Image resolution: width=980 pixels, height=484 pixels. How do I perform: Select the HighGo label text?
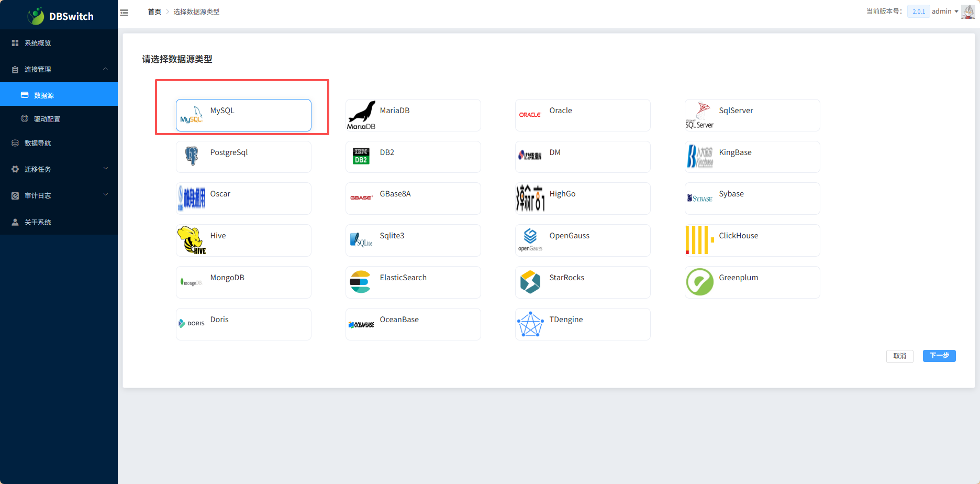coord(562,194)
